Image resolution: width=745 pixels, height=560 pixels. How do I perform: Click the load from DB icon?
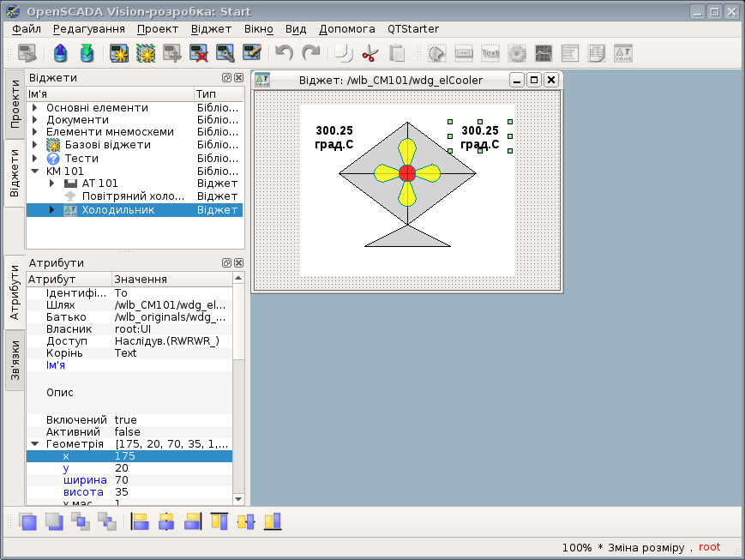(59, 53)
